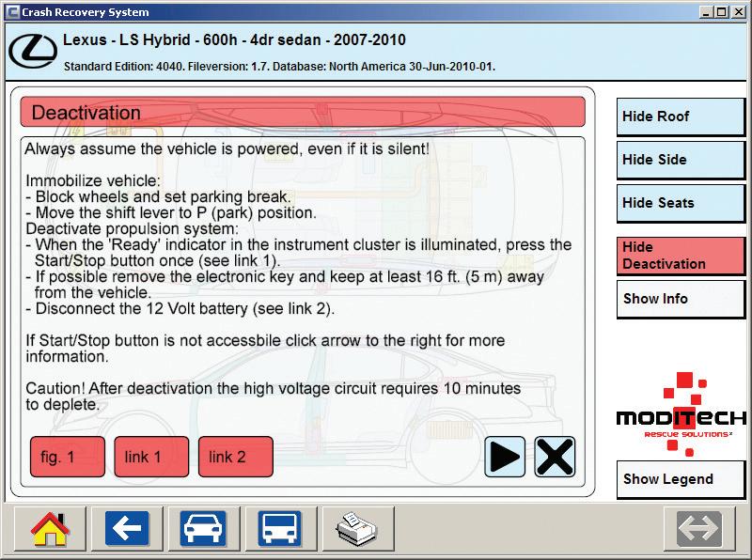Open the bus vehicle selection icon
The width and height of the screenshot is (752, 560).
[x=280, y=529]
